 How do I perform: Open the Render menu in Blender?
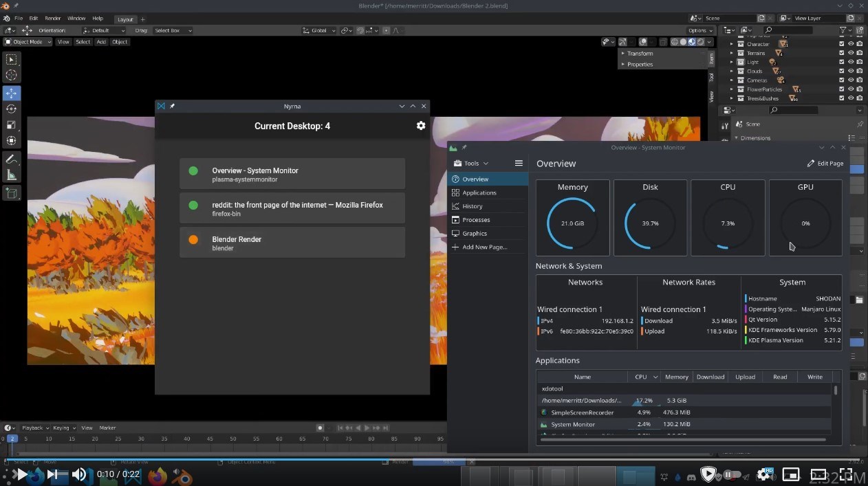[53, 19]
